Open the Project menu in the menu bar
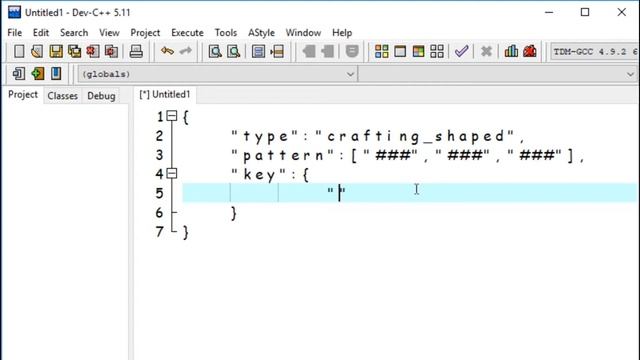 [145, 33]
